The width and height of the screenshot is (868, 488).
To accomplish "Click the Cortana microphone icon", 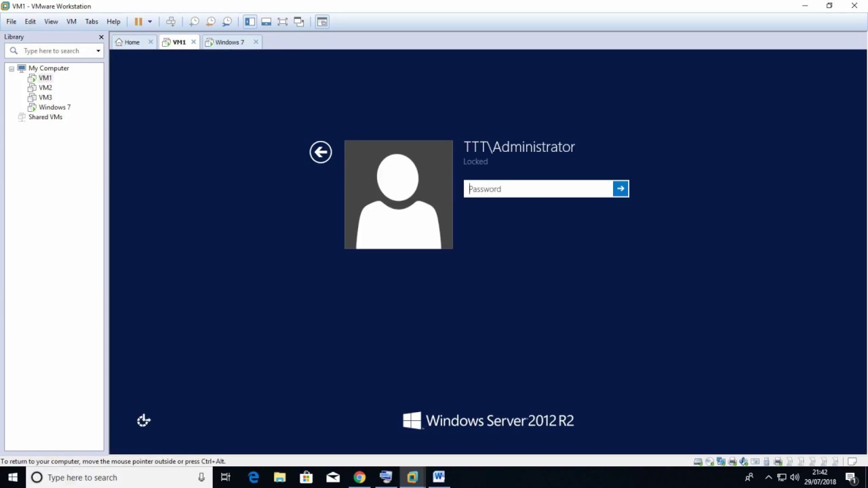I will [201, 477].
